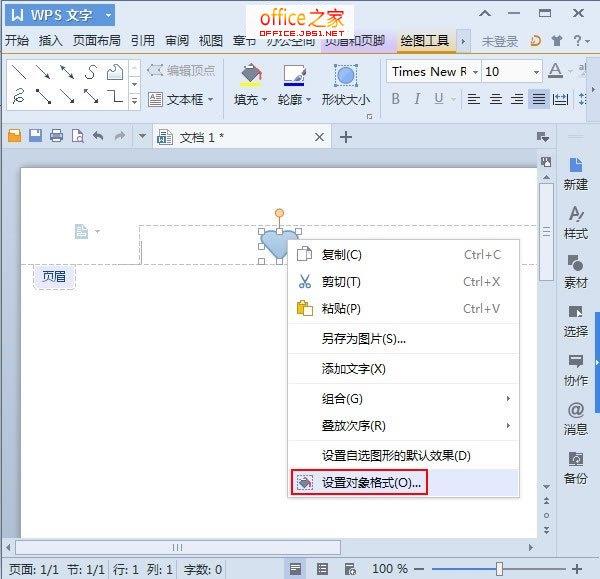Click the text box icon
The height and width of the screenshot is (579, 600).
tap(155, 100)
